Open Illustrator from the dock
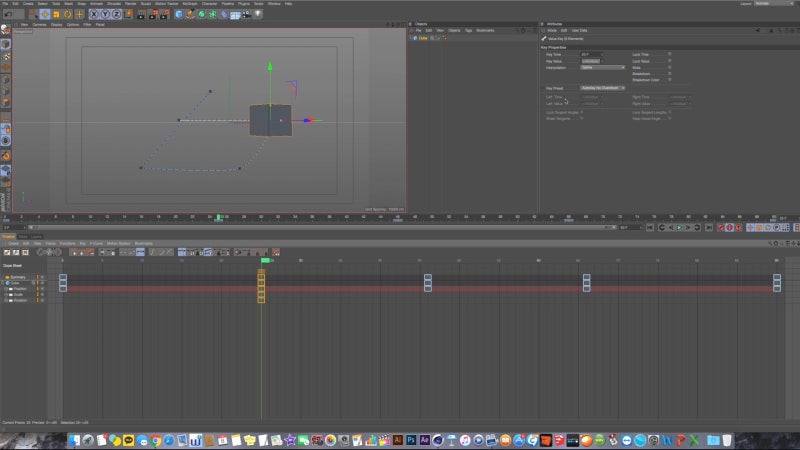Viewport: 800px width, 450px height. click(397, 440)
